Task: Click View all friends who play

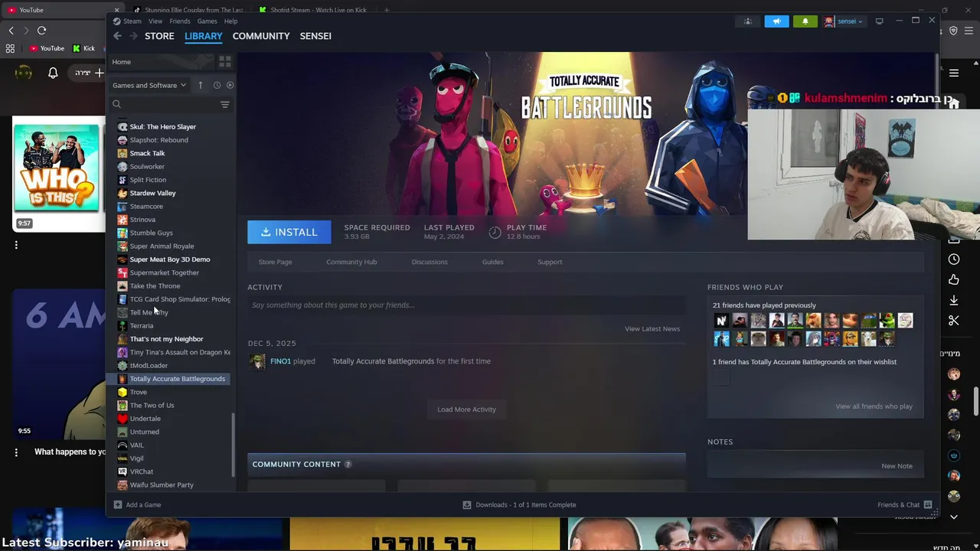Action: coord(874,406)
